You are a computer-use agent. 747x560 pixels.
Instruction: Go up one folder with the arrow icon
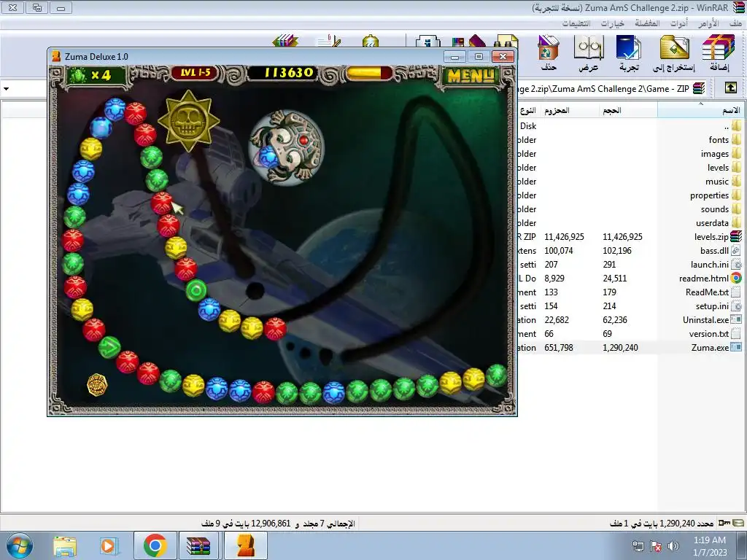tap(731, 88)
